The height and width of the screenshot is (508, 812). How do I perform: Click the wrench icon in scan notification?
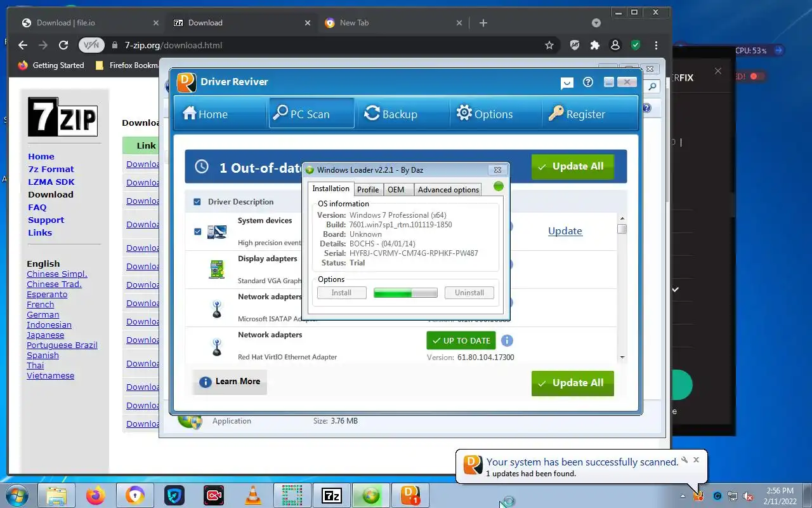tap(684, 460)
